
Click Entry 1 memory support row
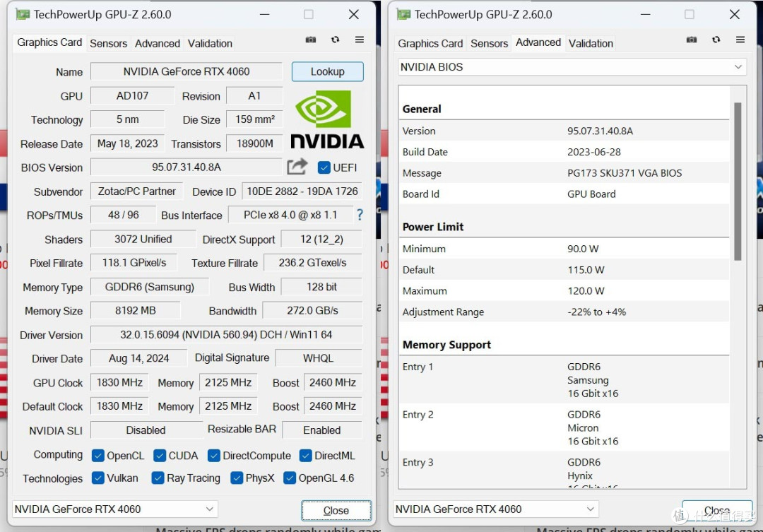pyautogui.click(x=564, y=379)
